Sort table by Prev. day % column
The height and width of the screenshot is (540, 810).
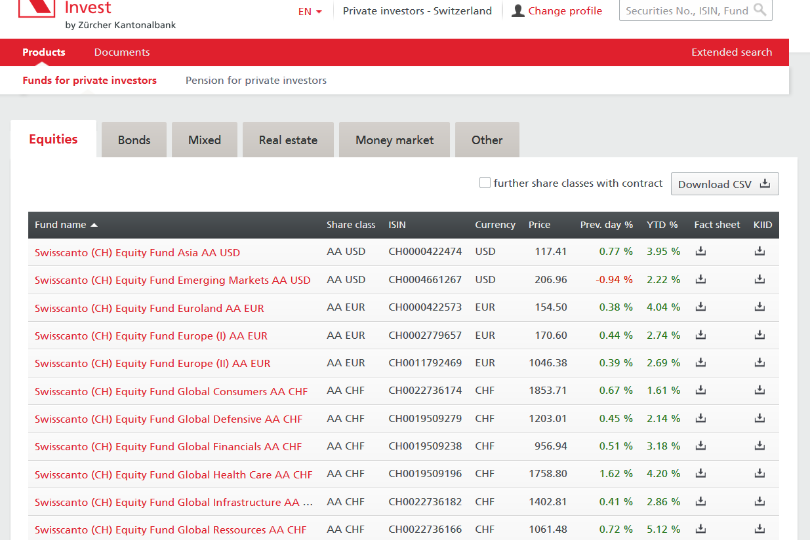click(606, 225)
